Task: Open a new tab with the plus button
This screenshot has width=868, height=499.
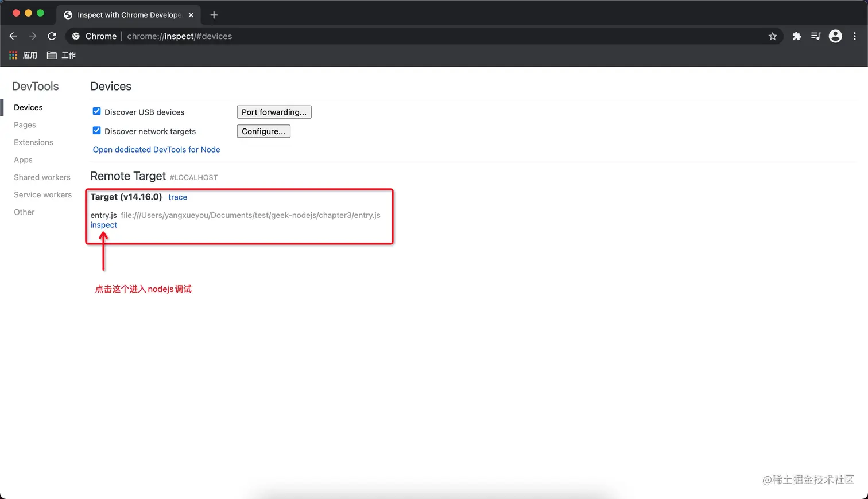Action: (214, 15)
